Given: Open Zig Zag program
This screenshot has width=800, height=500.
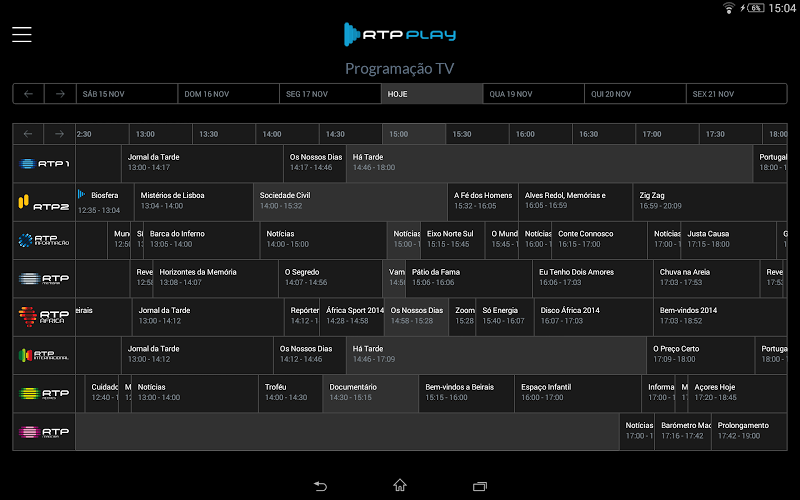Looking at the screenshot, I should pos(710,203).
